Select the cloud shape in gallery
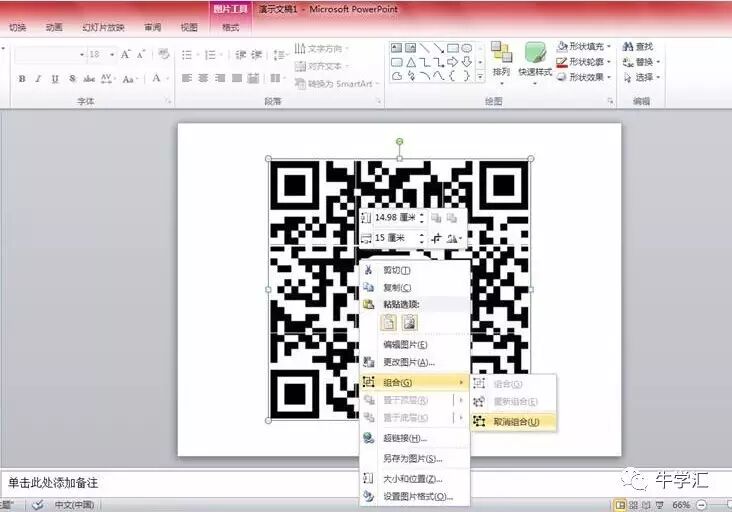The width and height of the screenshot is (732, 512). point(396,76)
